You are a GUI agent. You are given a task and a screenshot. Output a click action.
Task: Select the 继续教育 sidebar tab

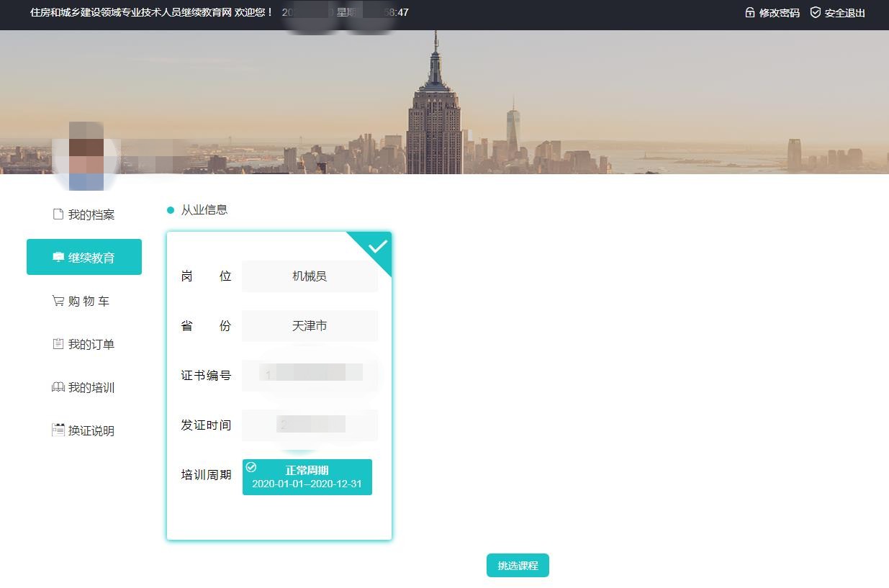[x=84, y=258]
